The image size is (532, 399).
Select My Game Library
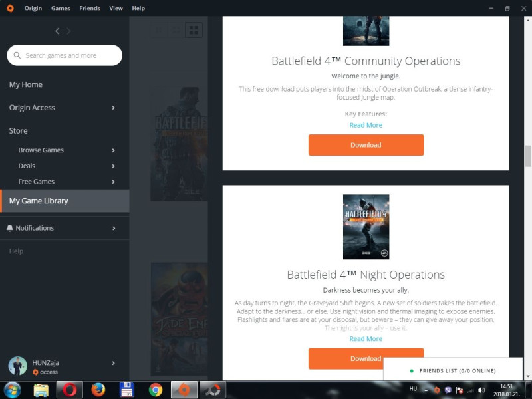(65, 201)
